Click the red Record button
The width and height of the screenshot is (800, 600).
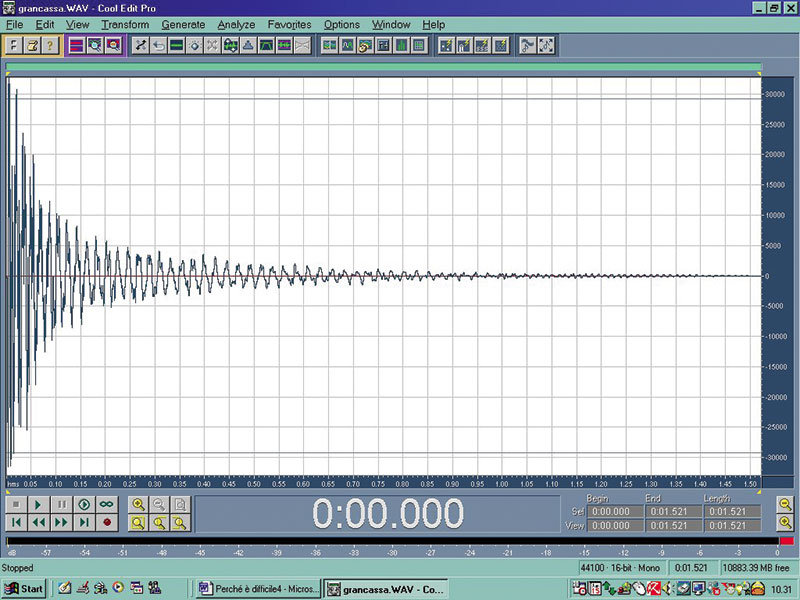point(107,522)
